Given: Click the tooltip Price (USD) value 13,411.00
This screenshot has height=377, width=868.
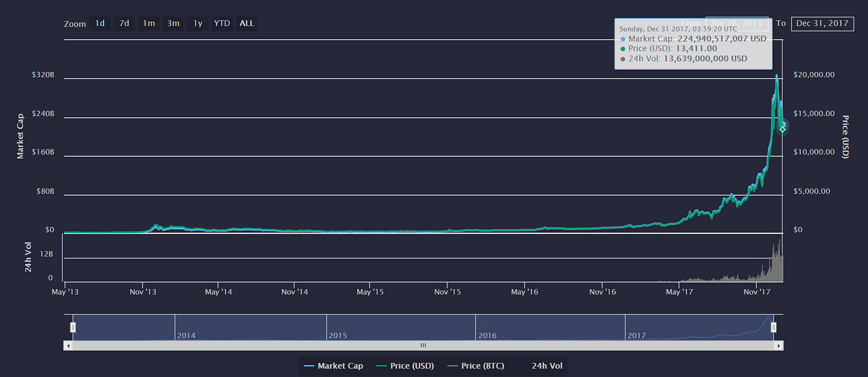Looking at the screenshot, I should click(696, 48).
